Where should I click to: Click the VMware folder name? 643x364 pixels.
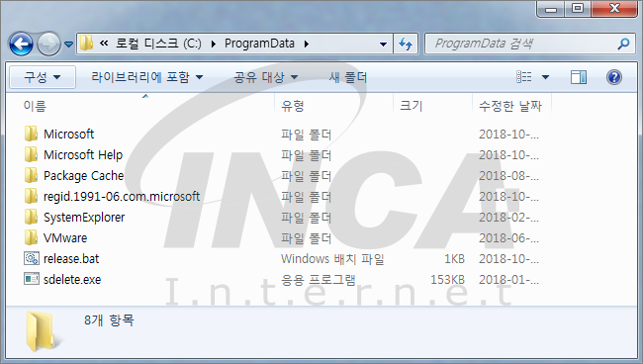(x=65, y=238)
